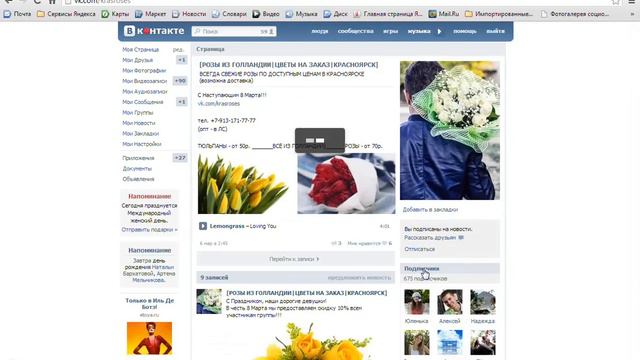Click the 9 posts wall header
This screenshot has height=360, width=640.
pos(214,278)
